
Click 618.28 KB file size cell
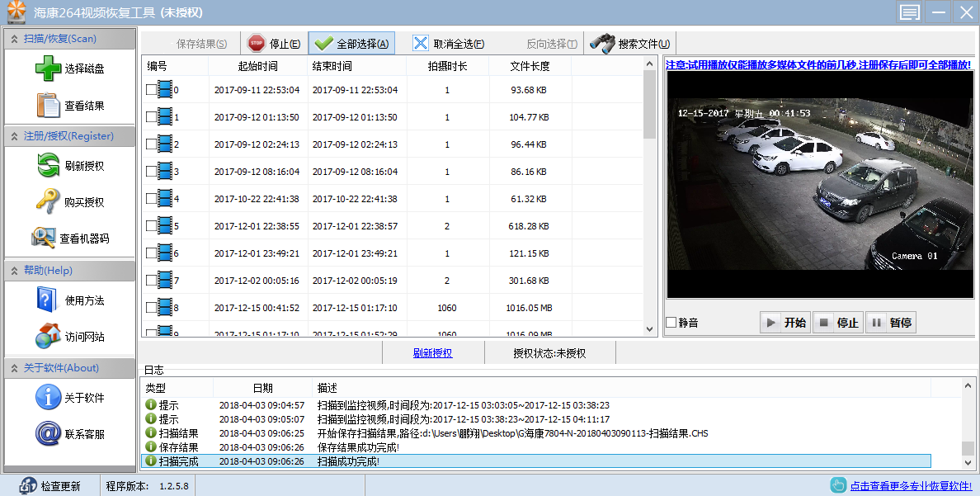pyautogui.click(x=529, y=226)
